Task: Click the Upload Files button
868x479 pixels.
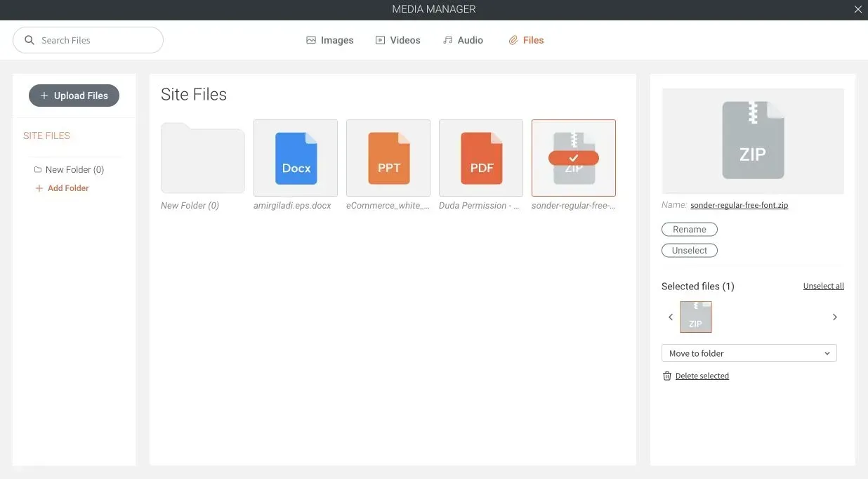Action: click(74, 96)
